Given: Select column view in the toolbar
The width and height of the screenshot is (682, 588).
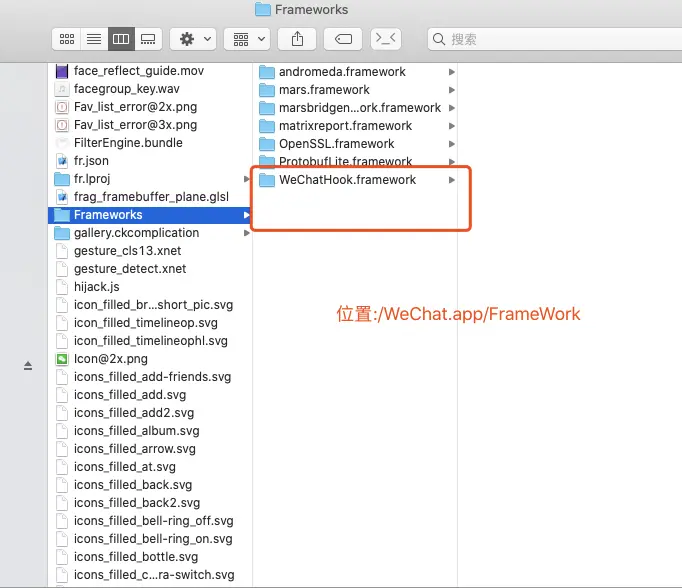Looking at the screenshot, I should pos(121,39).
